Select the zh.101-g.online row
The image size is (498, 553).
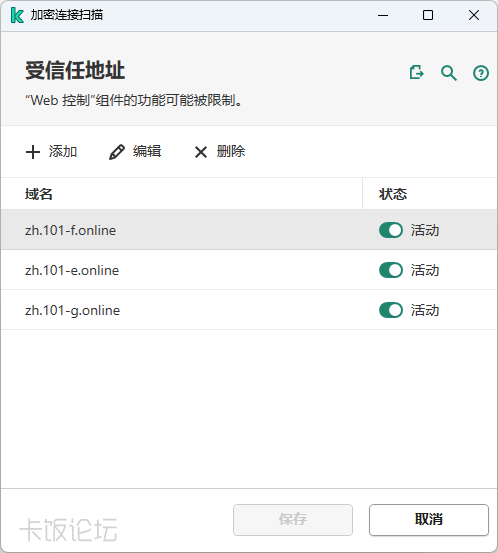pos(249,310)
